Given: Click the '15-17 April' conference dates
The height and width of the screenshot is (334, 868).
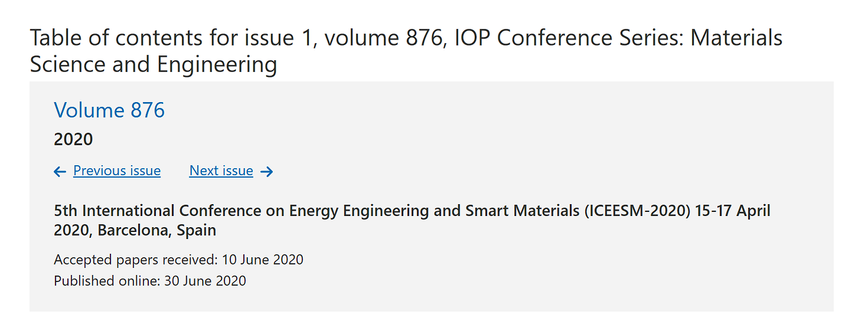Looking at the screenshot, I should 733,211.
